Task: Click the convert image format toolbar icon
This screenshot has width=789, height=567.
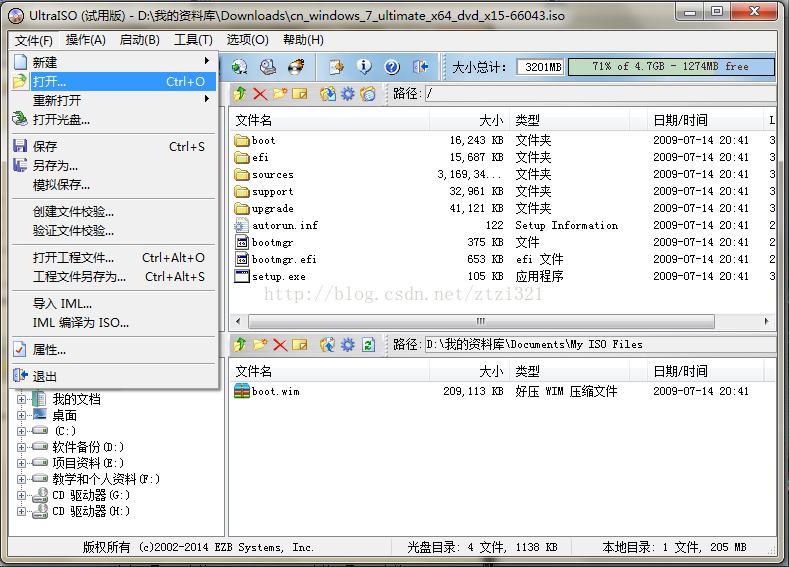Action: 240,66
